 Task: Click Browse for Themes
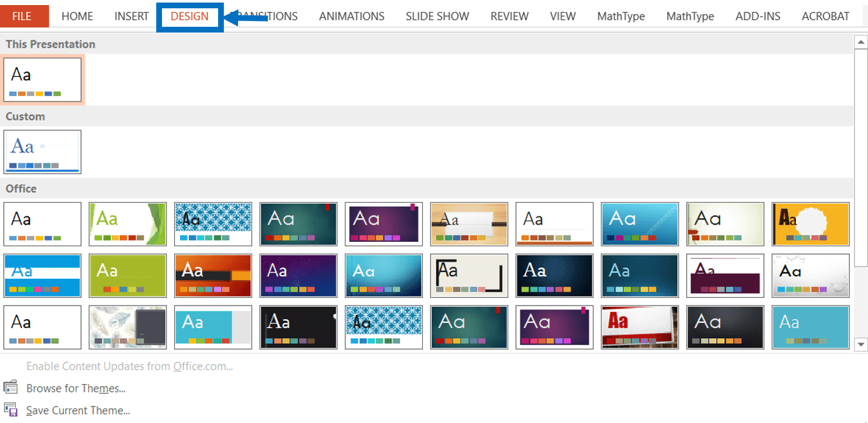[76, 389]
